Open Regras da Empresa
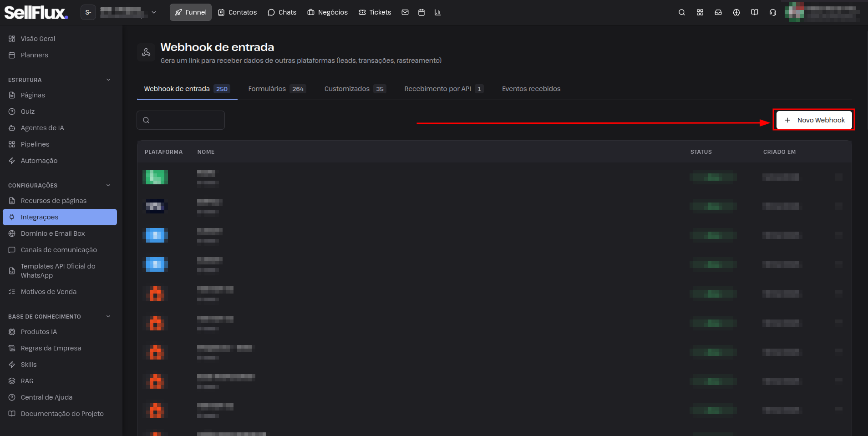 60,348
